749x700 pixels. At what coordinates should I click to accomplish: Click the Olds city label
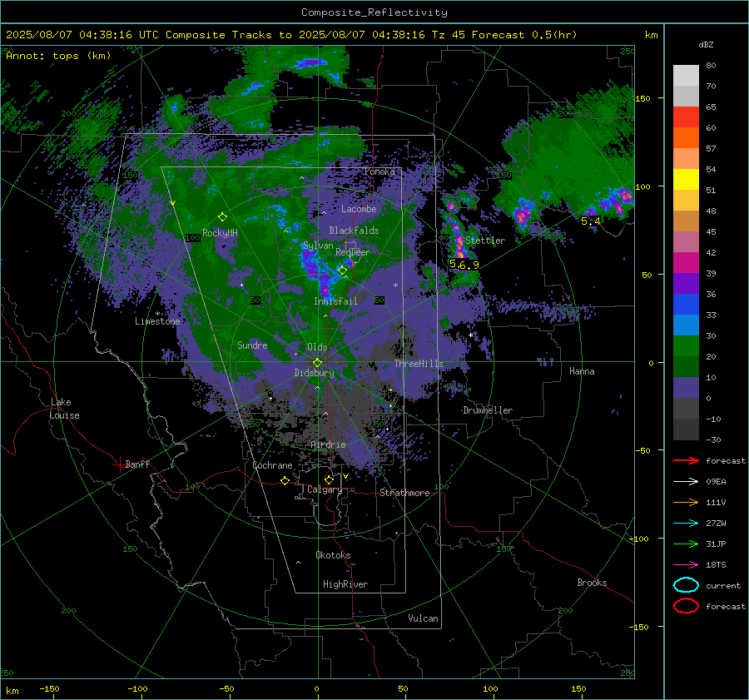pos(317,347)
